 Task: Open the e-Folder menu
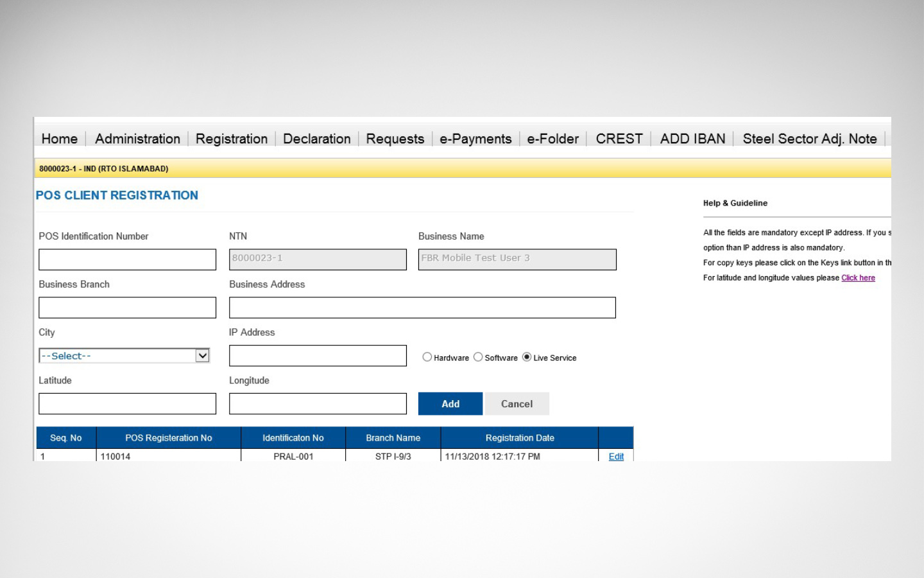click(x=553, y=139)
